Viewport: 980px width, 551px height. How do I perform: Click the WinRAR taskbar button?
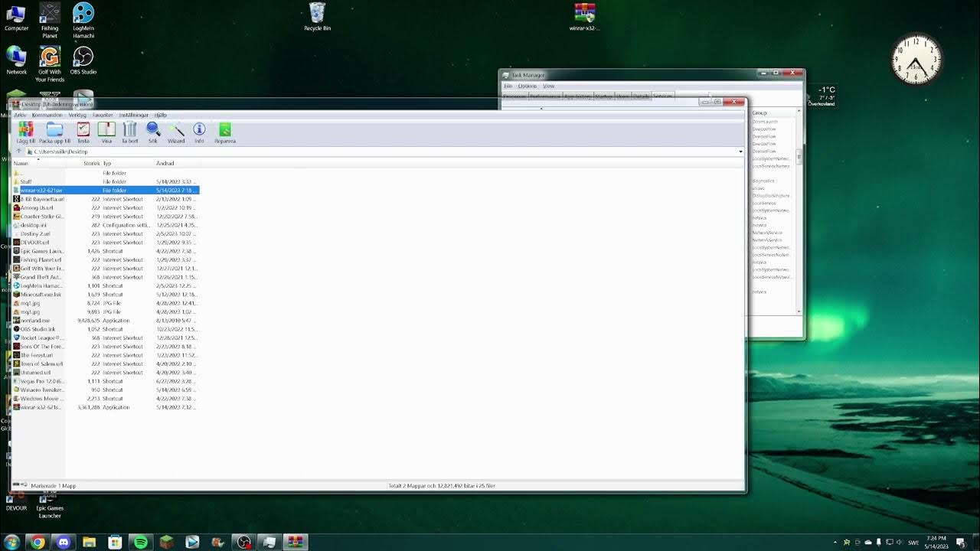click(x=295, y=543)
